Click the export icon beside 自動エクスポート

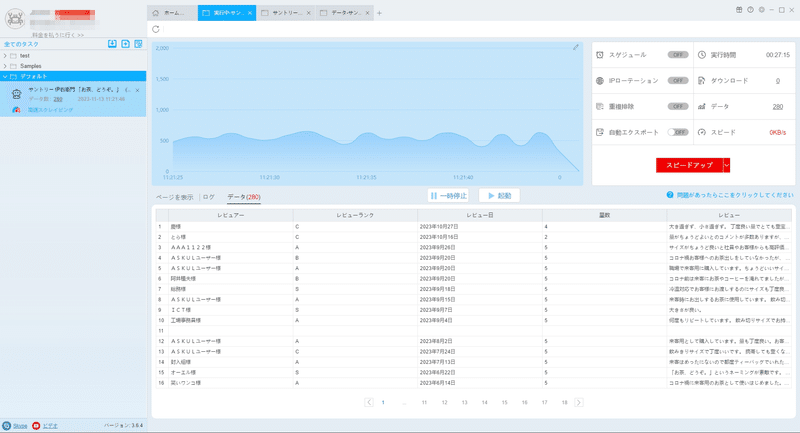coord(600,132)
